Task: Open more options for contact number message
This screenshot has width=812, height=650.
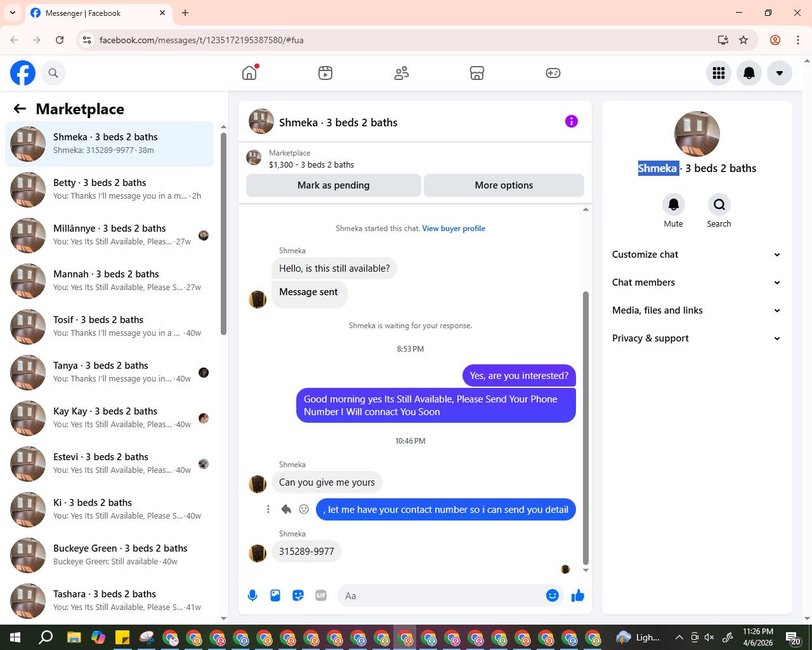Action: pyautogui.click(x=268, y=509)
